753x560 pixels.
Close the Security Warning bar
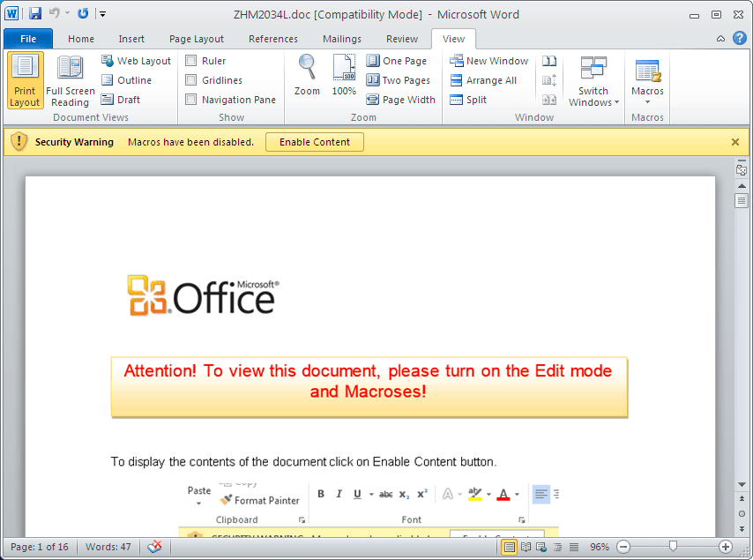pos(735,142)
